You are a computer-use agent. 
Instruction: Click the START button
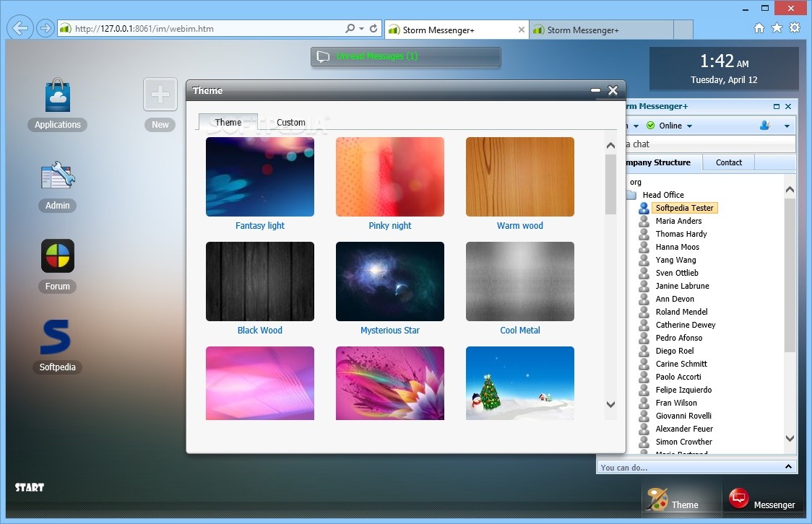[x=30, y=487]
